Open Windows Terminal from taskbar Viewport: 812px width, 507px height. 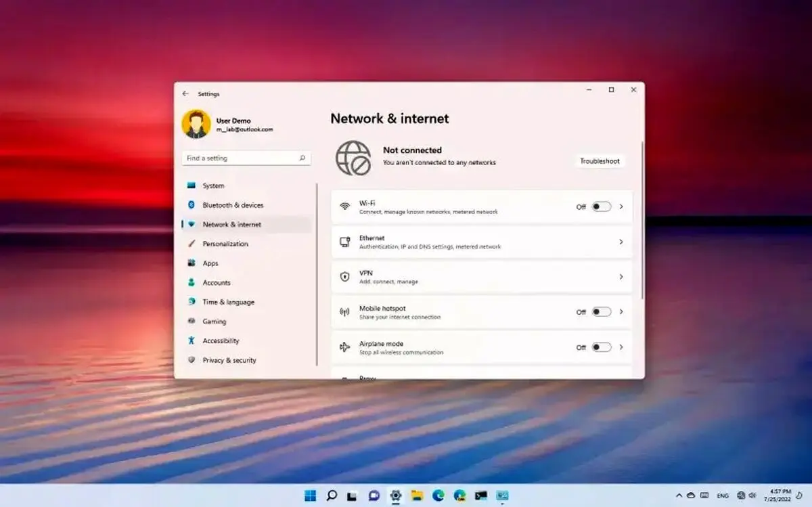coord(481,495)
